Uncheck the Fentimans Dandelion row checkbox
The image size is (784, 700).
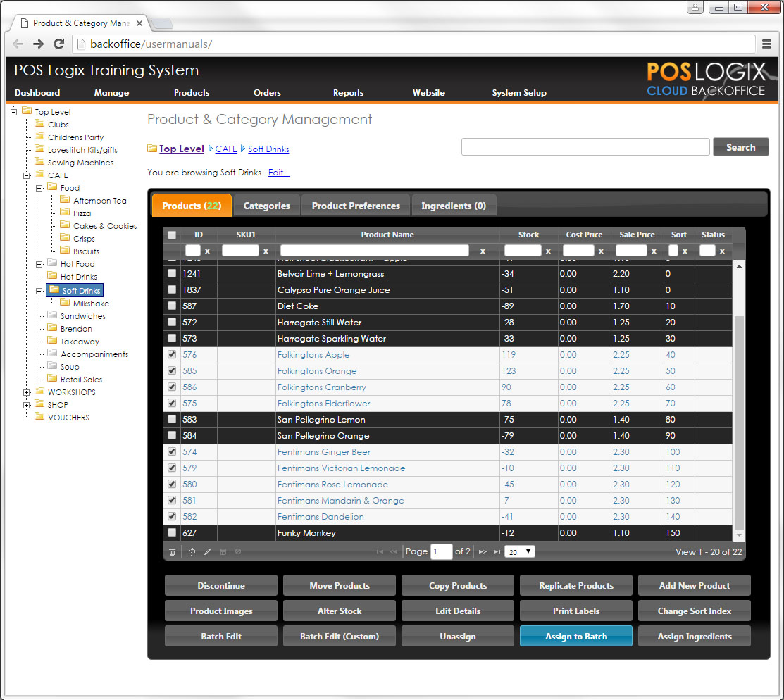click(172, 516)
